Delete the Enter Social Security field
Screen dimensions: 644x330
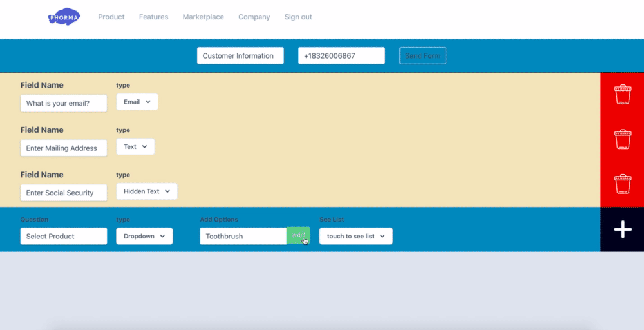(623, 184)
